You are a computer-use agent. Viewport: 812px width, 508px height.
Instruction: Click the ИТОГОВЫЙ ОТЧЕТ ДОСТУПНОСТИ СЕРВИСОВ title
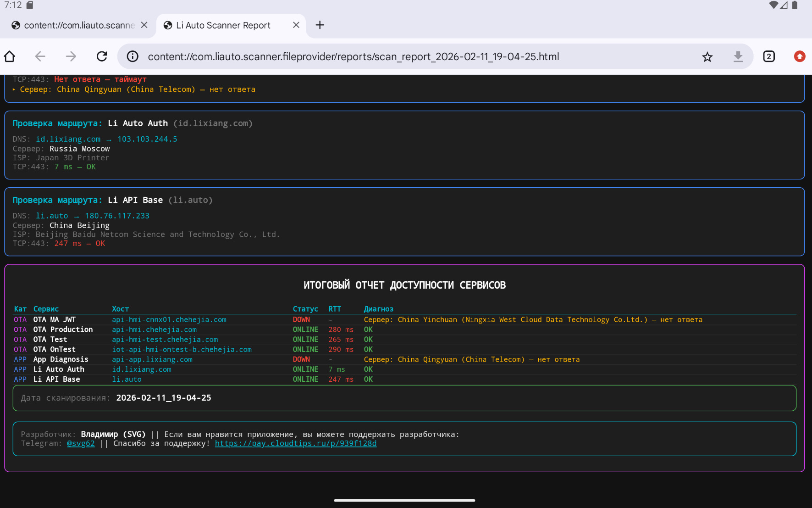point(405,285)
